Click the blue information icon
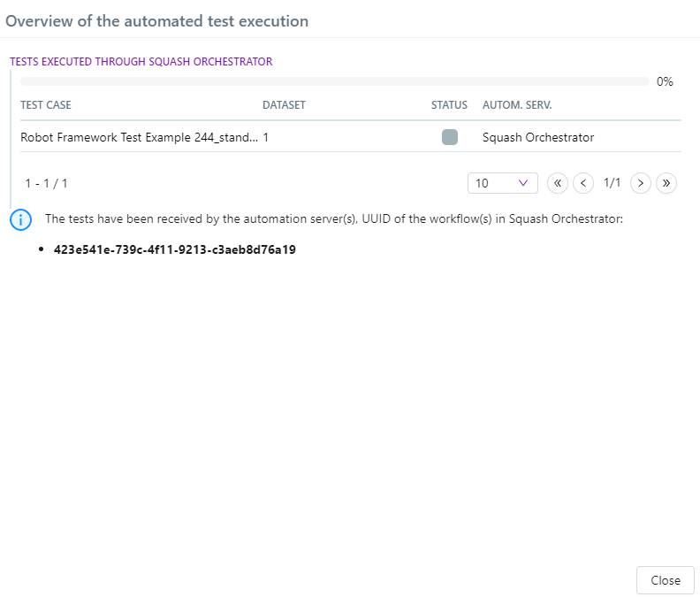The width and height of the screenshot is (700, 597). [20, 219]
